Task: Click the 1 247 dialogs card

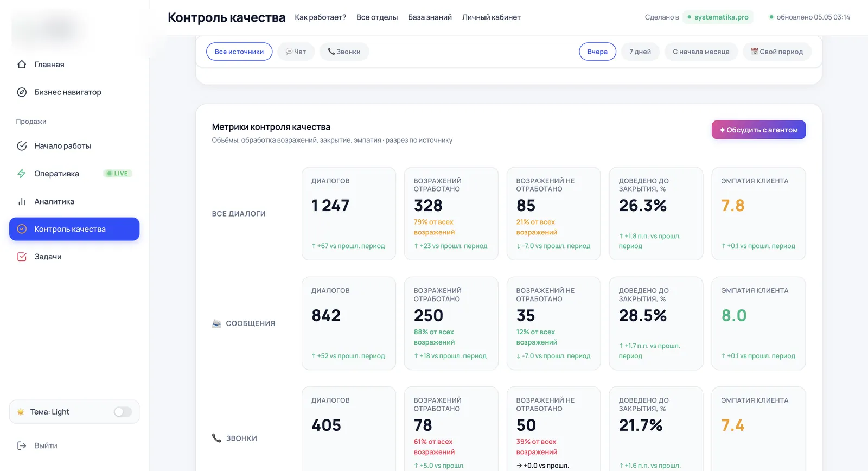Action: 349,214
